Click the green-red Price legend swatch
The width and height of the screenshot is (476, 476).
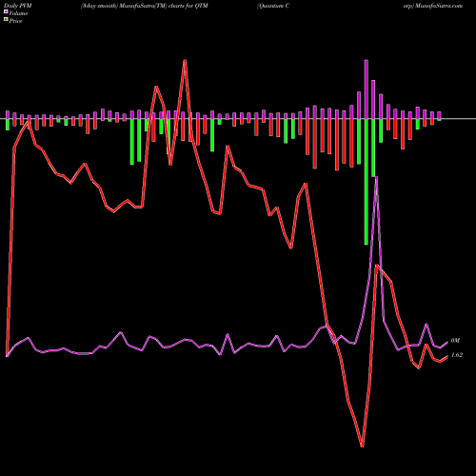point(6,20)
